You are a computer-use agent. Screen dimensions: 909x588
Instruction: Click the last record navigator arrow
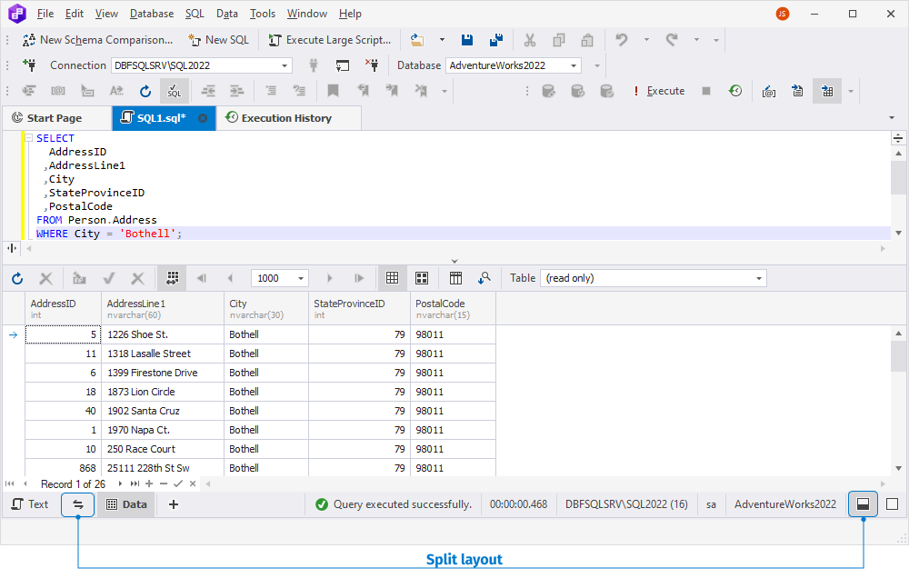135,483
